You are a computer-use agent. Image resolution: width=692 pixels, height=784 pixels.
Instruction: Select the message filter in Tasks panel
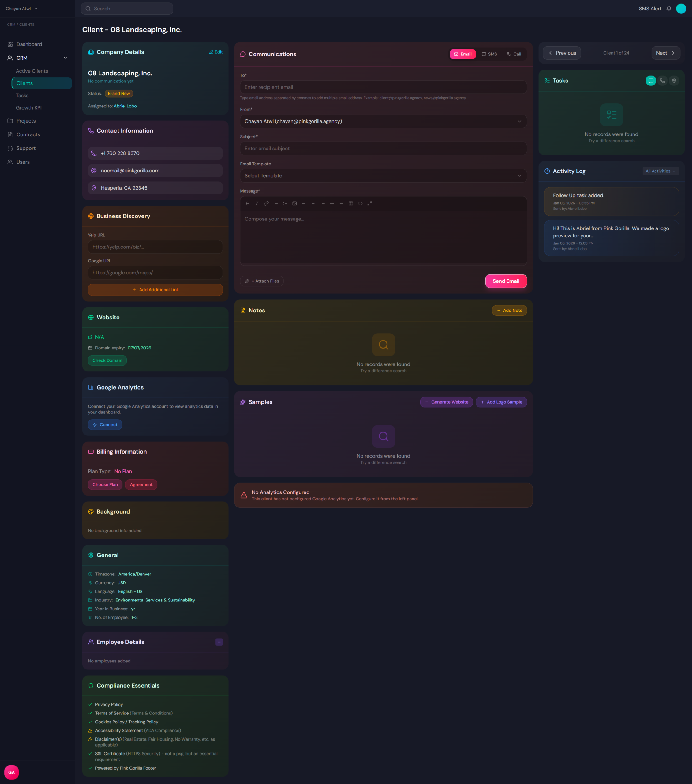tap(651, 81)
